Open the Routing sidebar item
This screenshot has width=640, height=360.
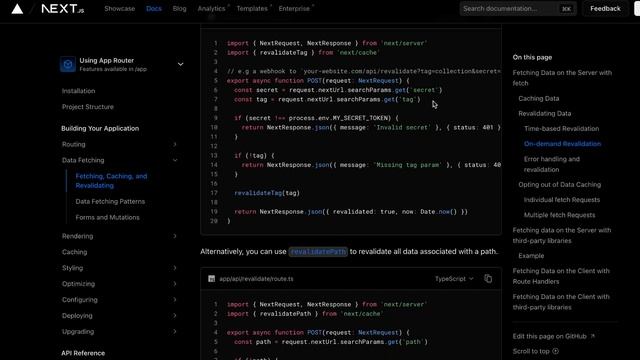pyautogui.click(x=73, y=144)
